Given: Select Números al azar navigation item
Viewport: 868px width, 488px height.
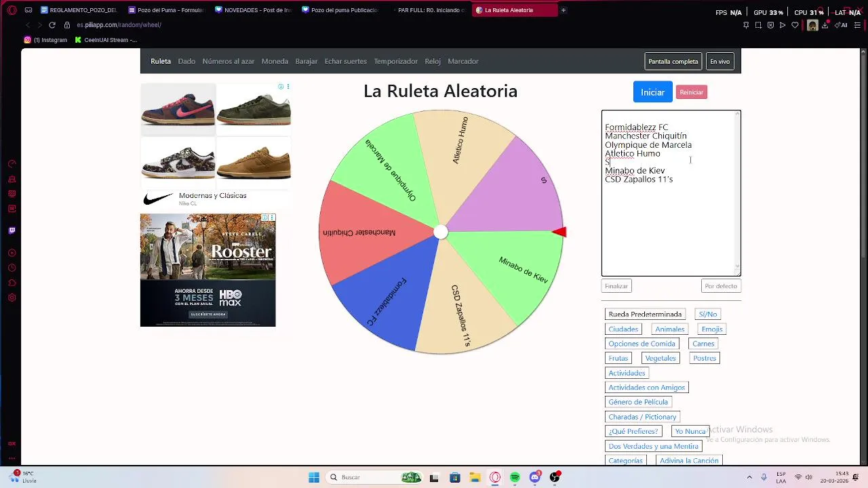Looking at the screenshot, I should (x=229, y=61).
